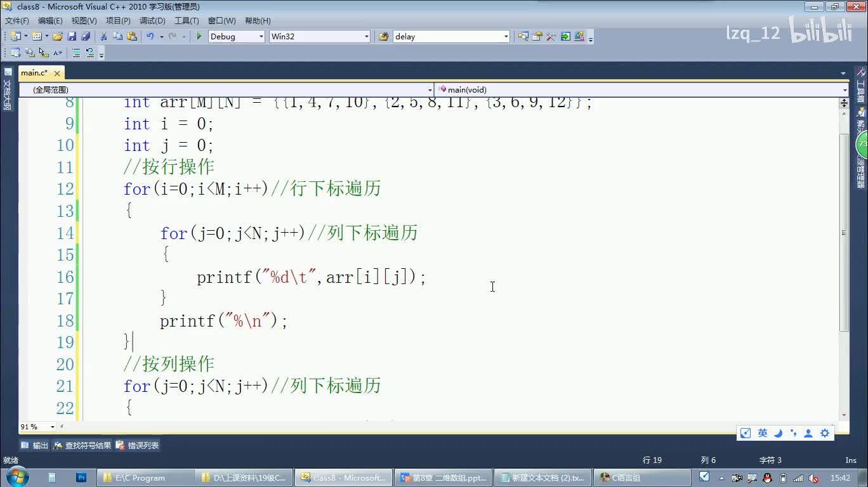Image resolution: width=868 pixels, height=487 pixels.
Task: Click the Undo arrow icon
Action: point(150,37)
